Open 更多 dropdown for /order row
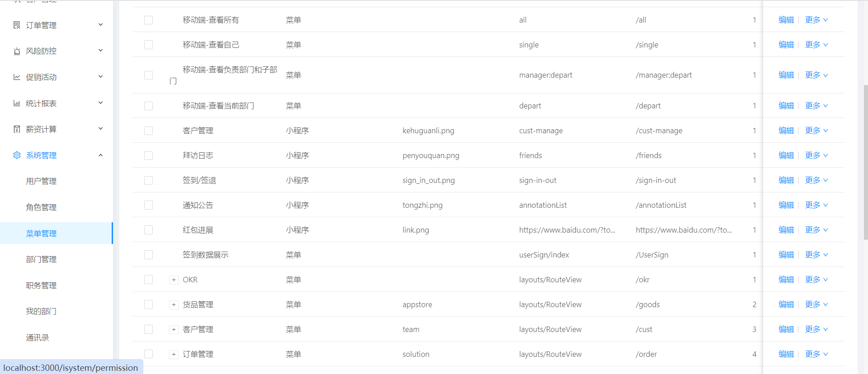The width and height of the screenshot is (868, 374). (816, 354)
